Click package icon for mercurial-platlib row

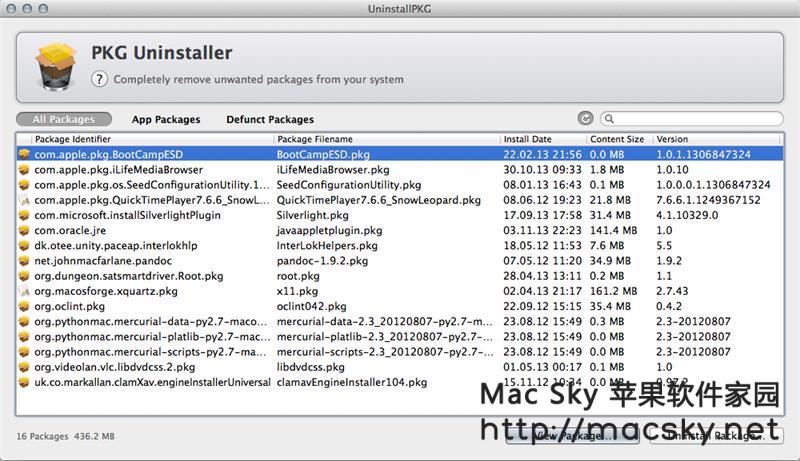click(x=24, y=337)
